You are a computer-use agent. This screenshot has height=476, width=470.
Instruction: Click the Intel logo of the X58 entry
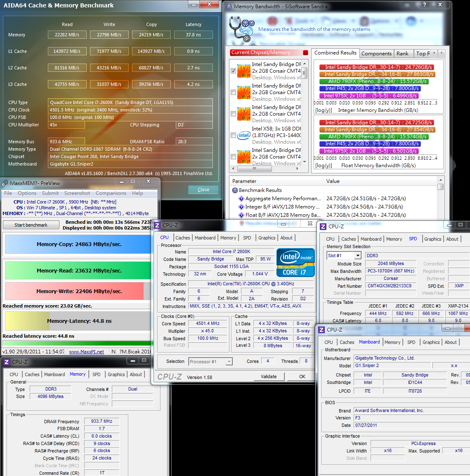click(x=243, y=135)
